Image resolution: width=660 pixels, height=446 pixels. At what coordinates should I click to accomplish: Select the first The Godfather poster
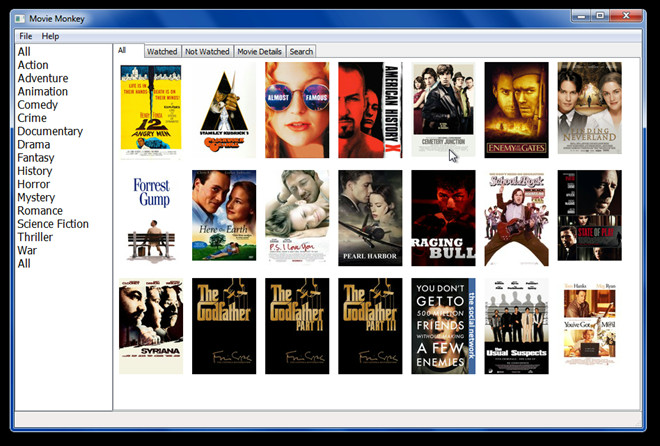pyautogui.click(x=224, y=326)
